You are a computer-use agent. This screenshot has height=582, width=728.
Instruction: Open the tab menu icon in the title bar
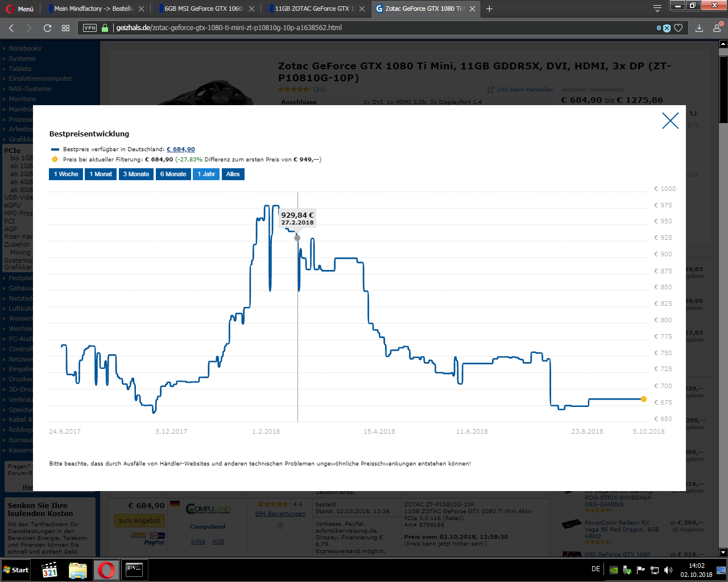tap(657, 8)
